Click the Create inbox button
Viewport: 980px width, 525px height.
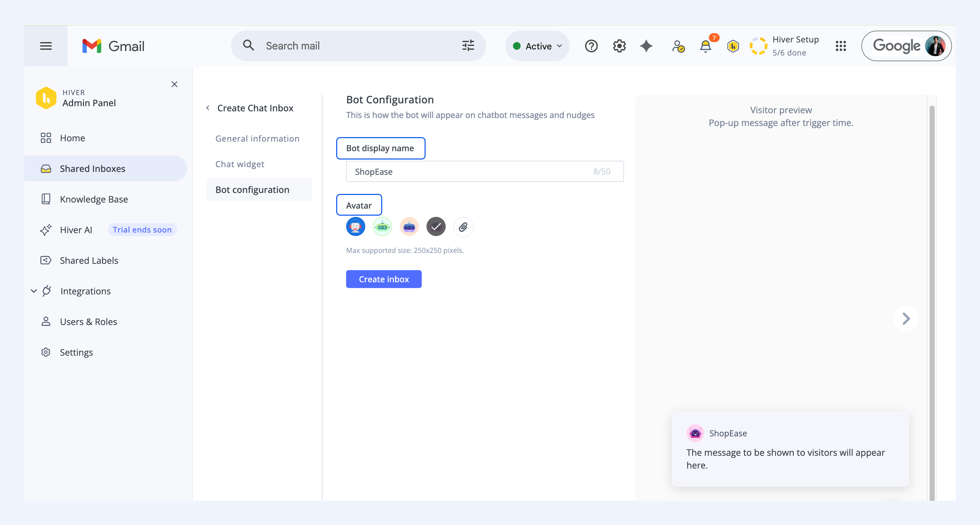coord(383,279)
